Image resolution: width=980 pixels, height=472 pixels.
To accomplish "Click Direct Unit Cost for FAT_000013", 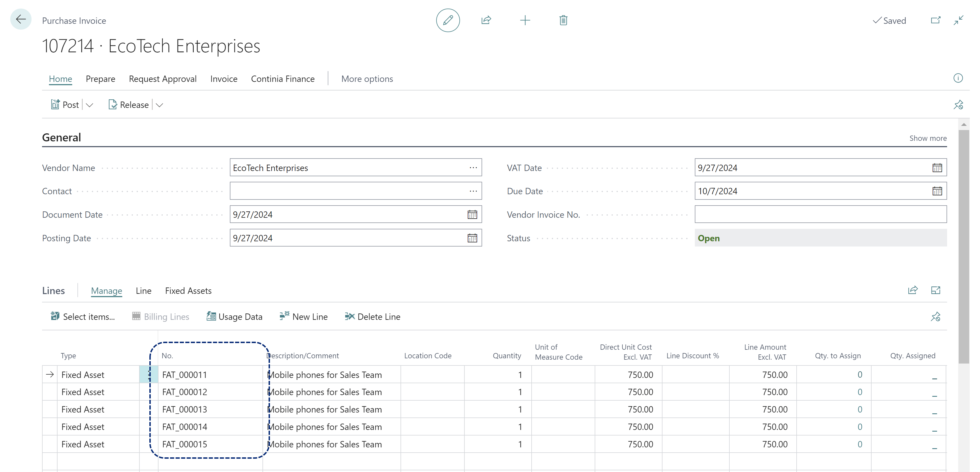I will click(640, 409).
